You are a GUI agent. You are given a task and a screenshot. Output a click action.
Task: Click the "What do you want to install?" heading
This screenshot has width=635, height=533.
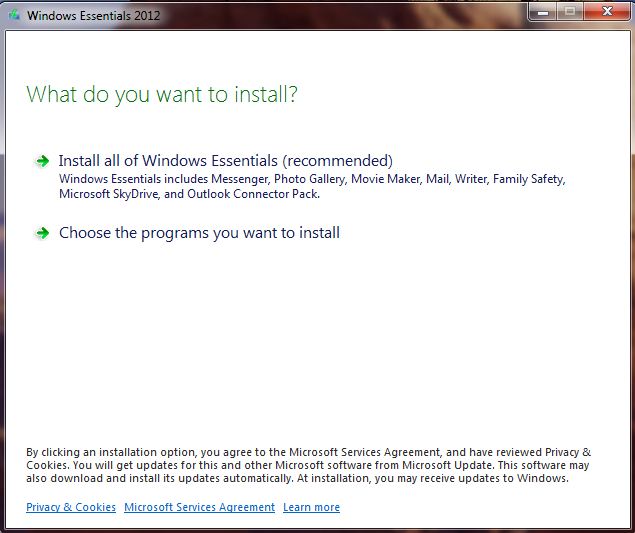pyautogui.click(x=162, y=95)
